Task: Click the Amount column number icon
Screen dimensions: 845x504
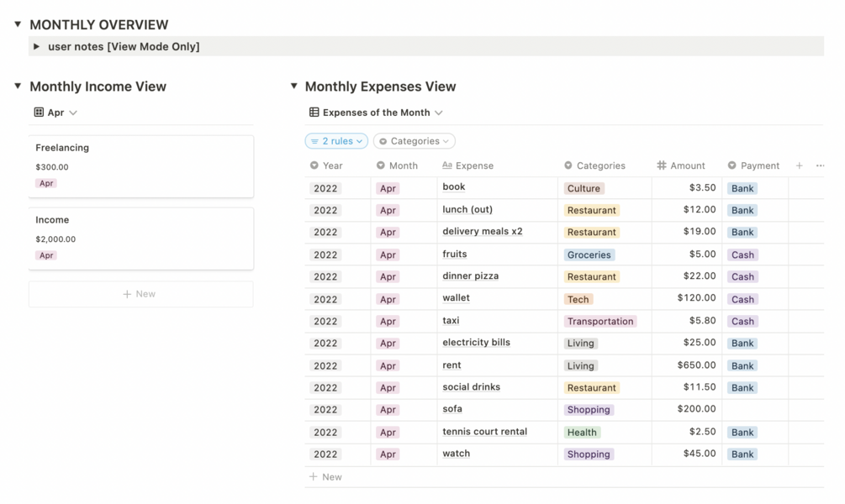Action: click(x=662, y=165)
